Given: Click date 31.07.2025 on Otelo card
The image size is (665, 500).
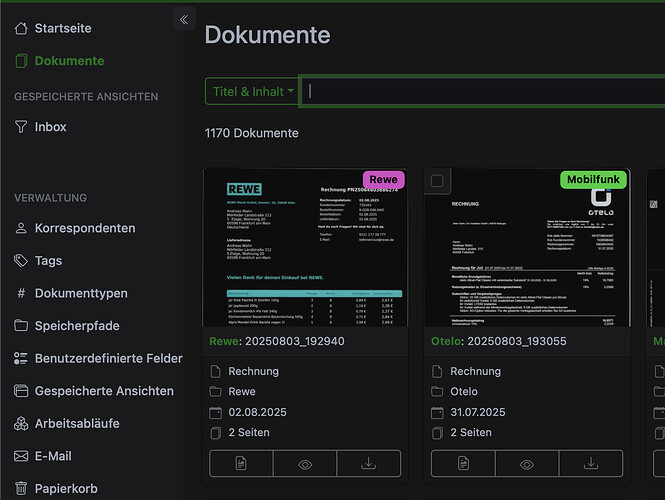Looking at the screenshot, I should pos(478,412).
